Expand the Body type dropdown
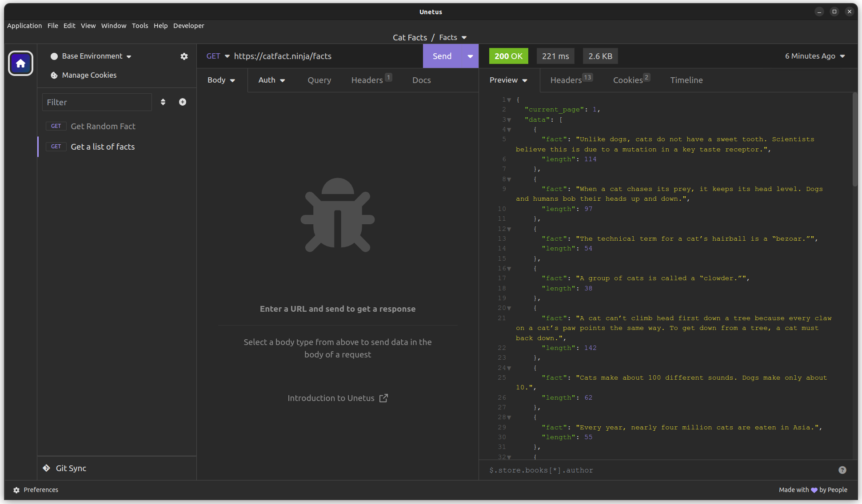The image size is (862, 504). click(x=221, y=80)
